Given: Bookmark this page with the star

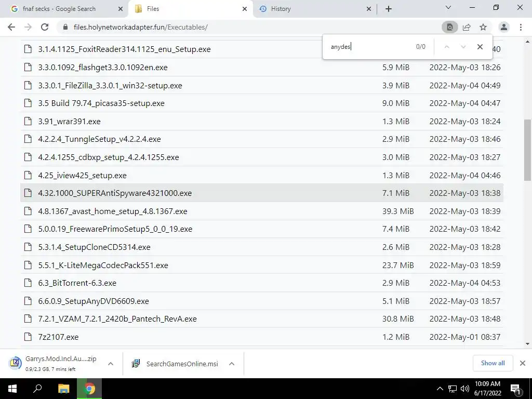Looking at the screenshot, I should 483,27.
